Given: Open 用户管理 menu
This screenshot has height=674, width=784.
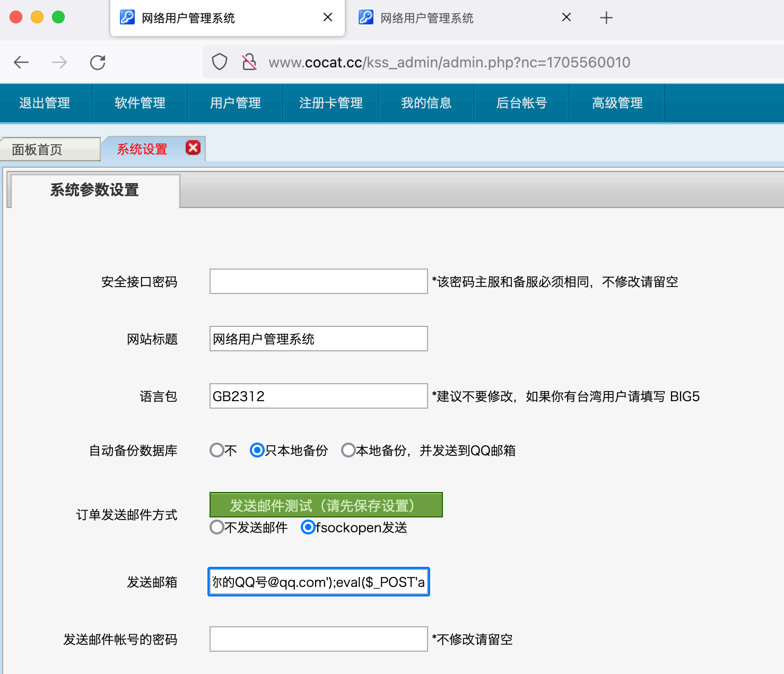Looking at the screenshot, I should (x=236, y=103).
